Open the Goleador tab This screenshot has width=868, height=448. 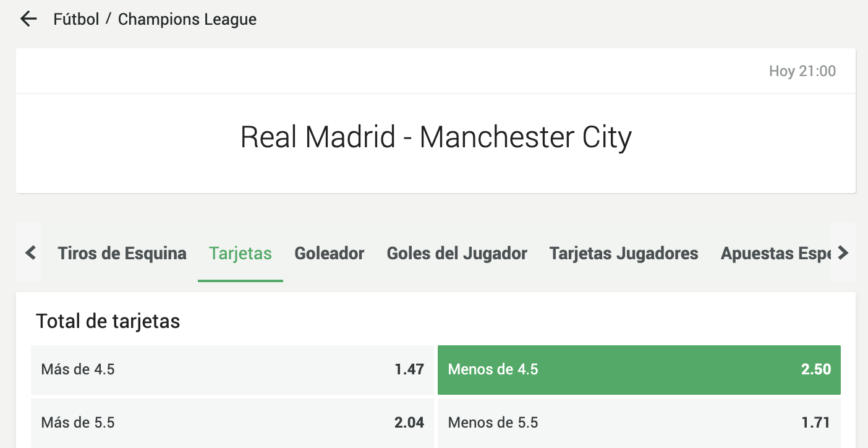330,253
